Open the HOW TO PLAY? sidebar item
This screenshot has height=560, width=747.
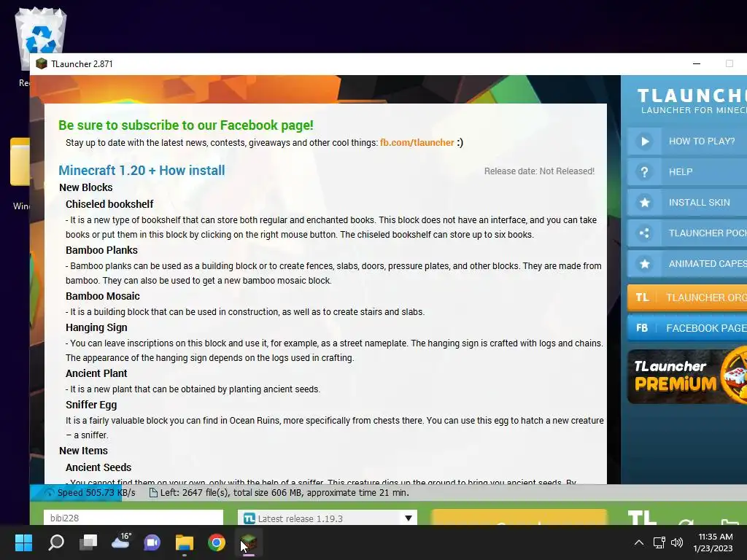click(x=687, y=141)
